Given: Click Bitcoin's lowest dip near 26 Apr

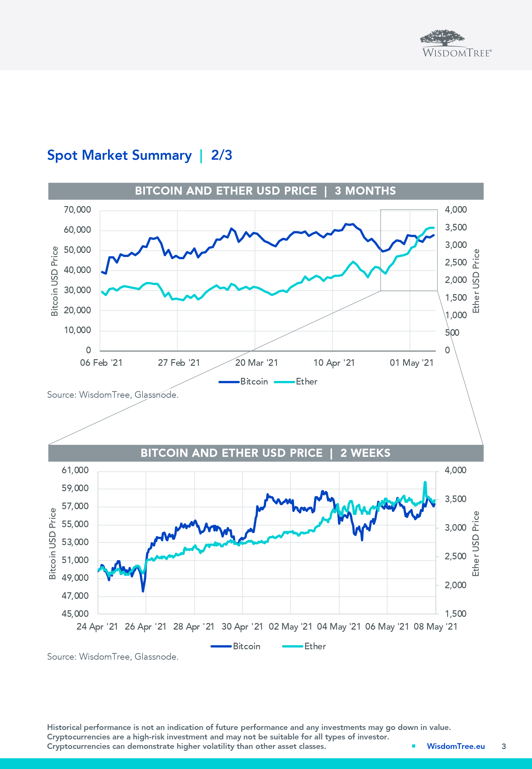Looking at the screenshot, I should (x=143, y=591).
